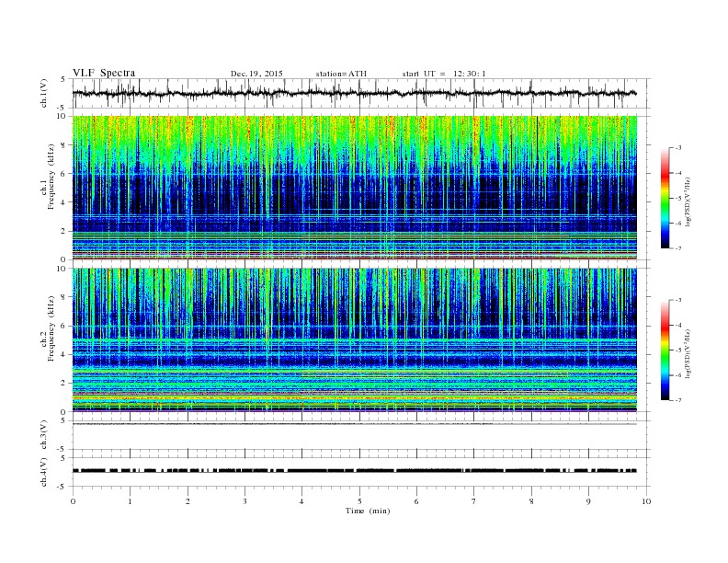The image size is (728, 563).
Task: Click the 'ch.1(V)' waveform axis label
Action: [44, 93]
